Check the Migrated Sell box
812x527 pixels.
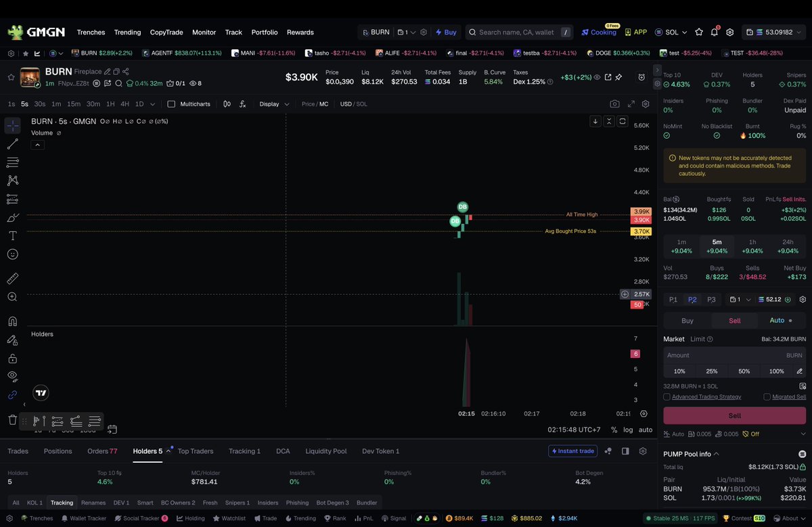pyautogui.click(x=767, y=397)
